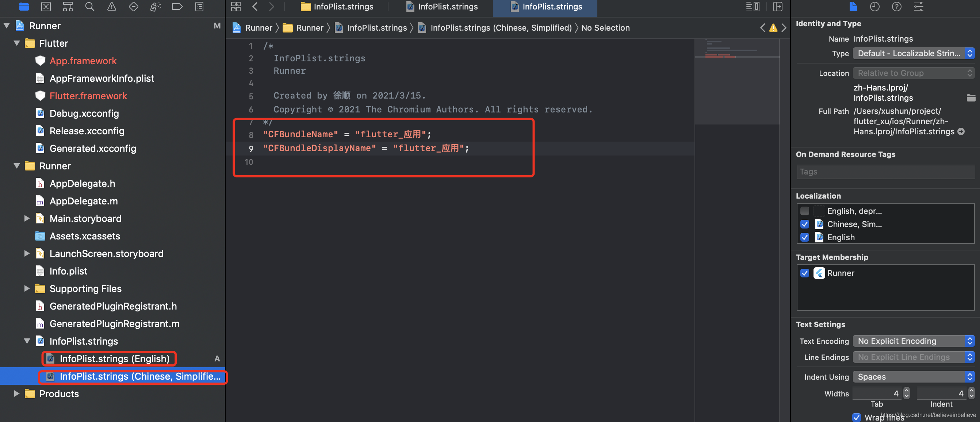
Task: Click the add editor split icon
Action: coord(778,7)
